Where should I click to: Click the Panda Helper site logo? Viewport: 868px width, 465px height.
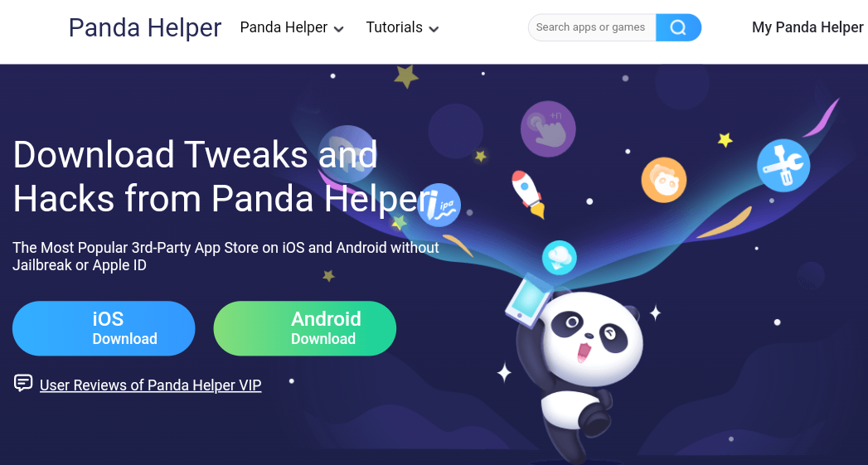pos(145,27)
